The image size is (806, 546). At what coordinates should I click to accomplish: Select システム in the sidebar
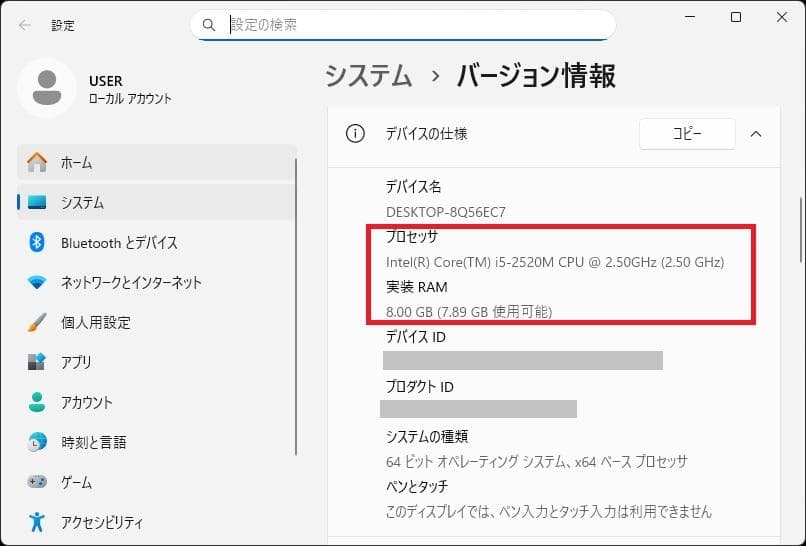[x=157, y=203]
